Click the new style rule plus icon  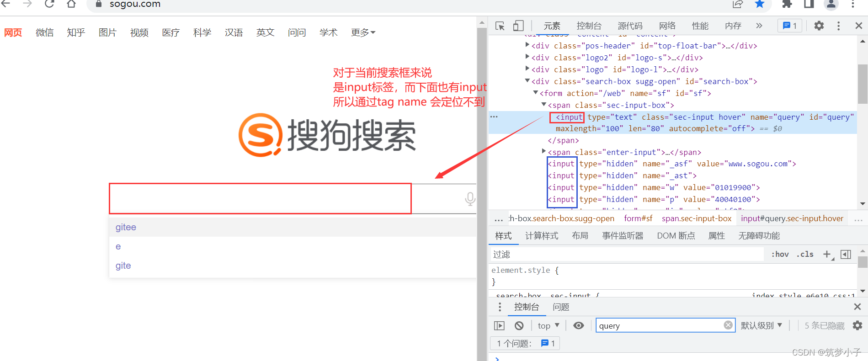point(828,255)
